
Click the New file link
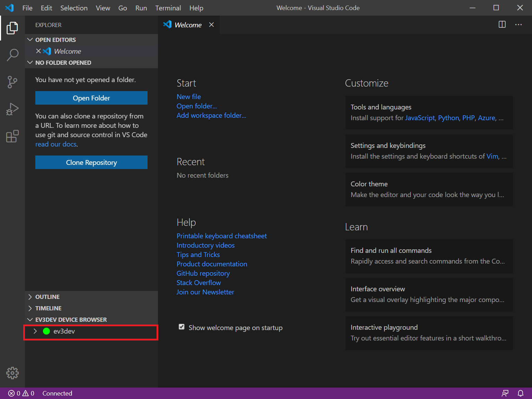click(x=189, y=97)
